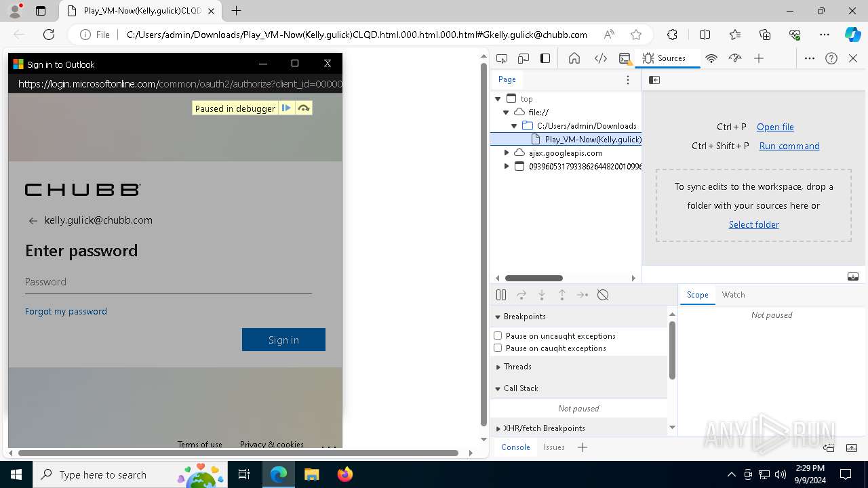Enable Pause on uncaught exceptions
The width and height of the screenshot is (868, 488).
[x=498, y=335]
